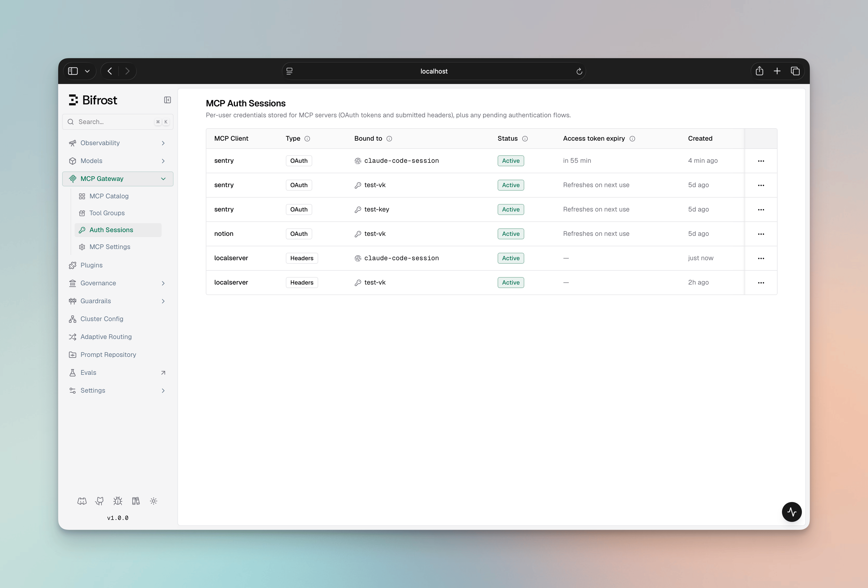Image resolution: width=868 pixels, height=588 pixels.
Task: Show the browser tab overview icon
Action: pos(795,71)
